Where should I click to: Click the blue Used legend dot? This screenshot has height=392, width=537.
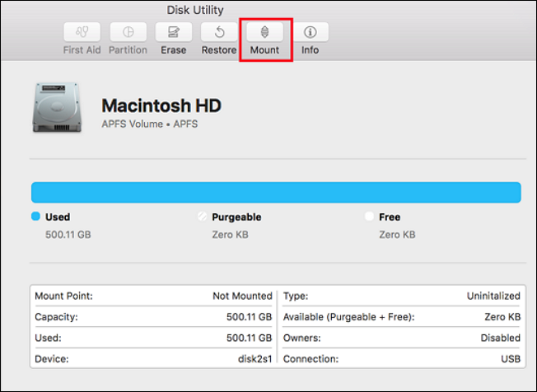click(x=35, y=217)
